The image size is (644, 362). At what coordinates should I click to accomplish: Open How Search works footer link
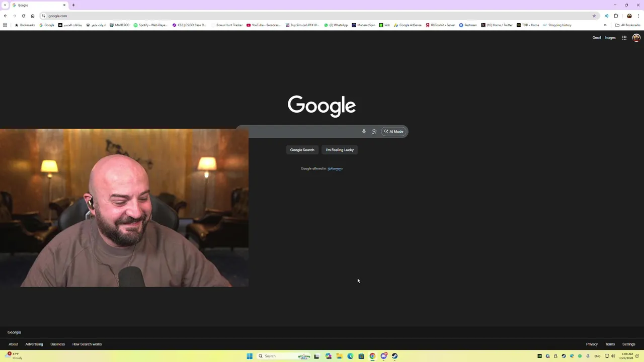(87, 344)
